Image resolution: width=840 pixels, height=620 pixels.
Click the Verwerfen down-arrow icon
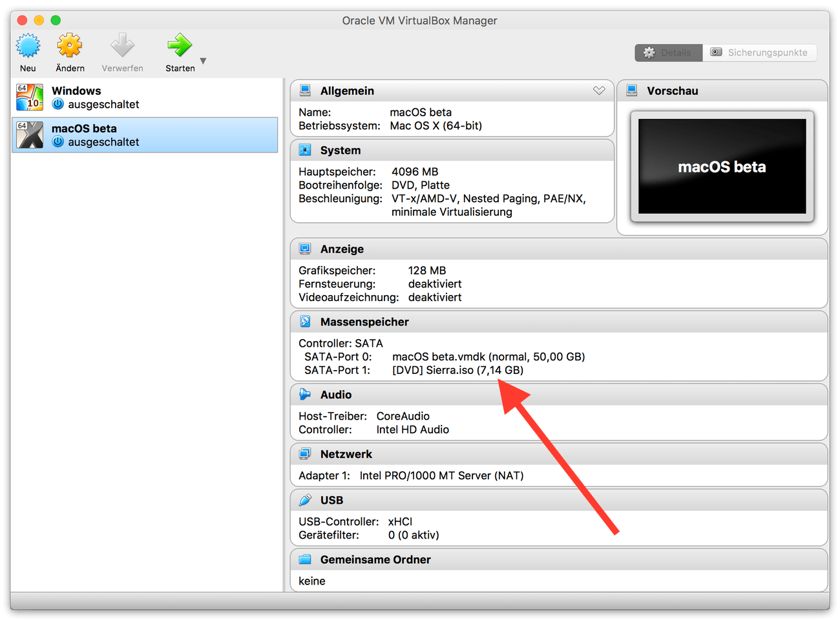122,46
